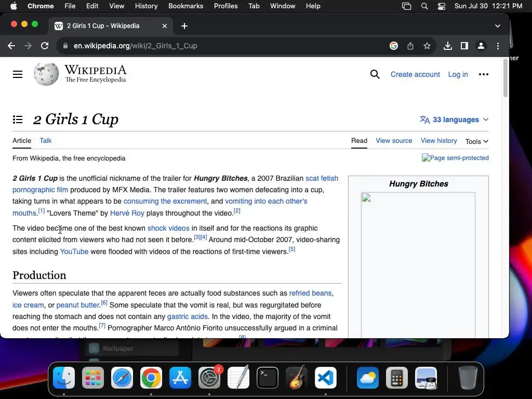Follow the shock videos link

tap(168, 228)
